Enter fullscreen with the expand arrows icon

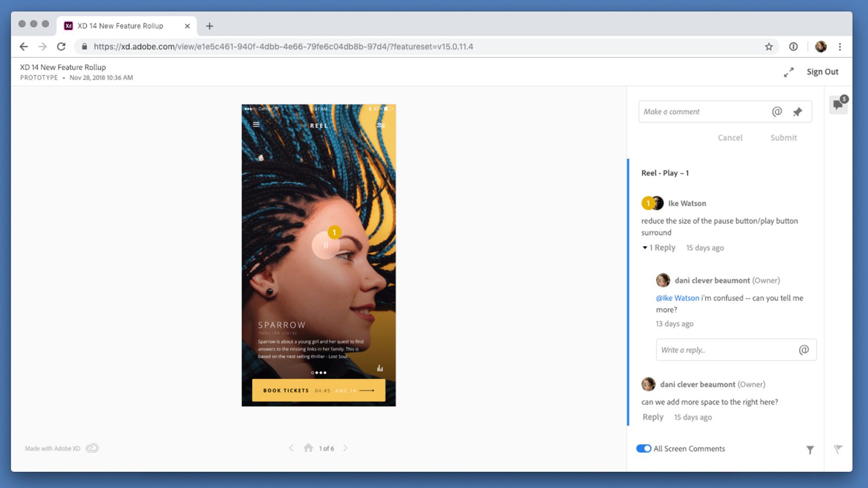pos(788,72)
